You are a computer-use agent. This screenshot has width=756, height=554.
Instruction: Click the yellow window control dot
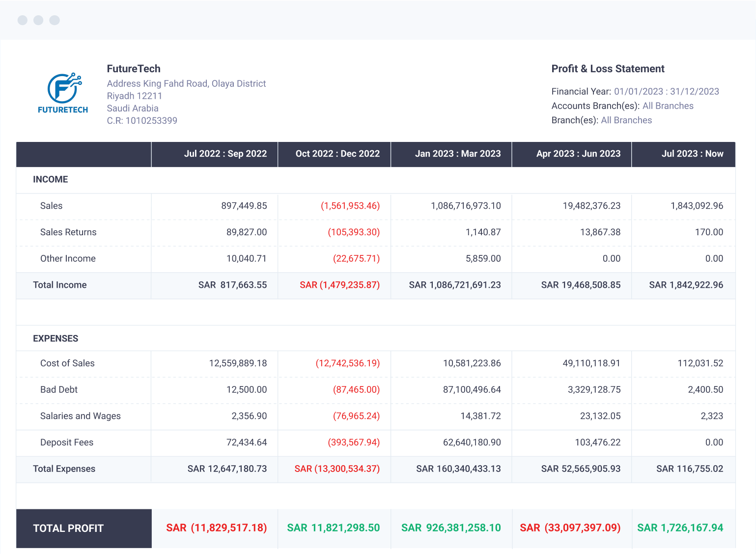[38, 20]
